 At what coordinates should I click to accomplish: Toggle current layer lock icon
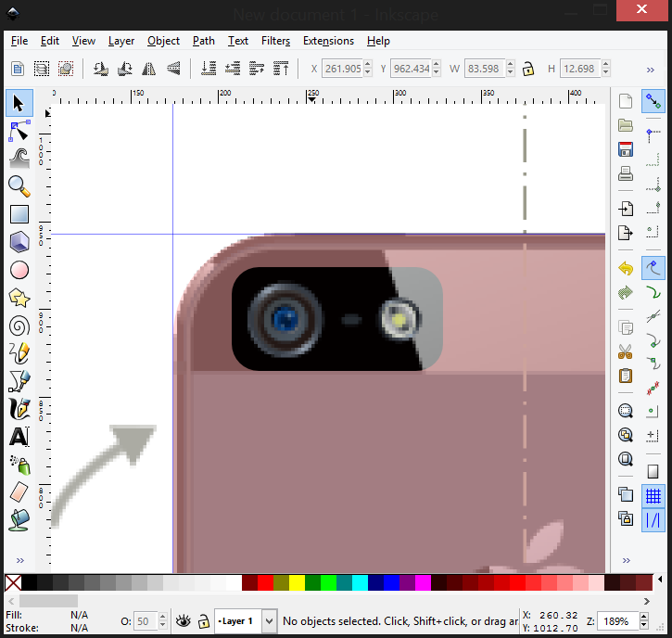(x=204, y=621)
